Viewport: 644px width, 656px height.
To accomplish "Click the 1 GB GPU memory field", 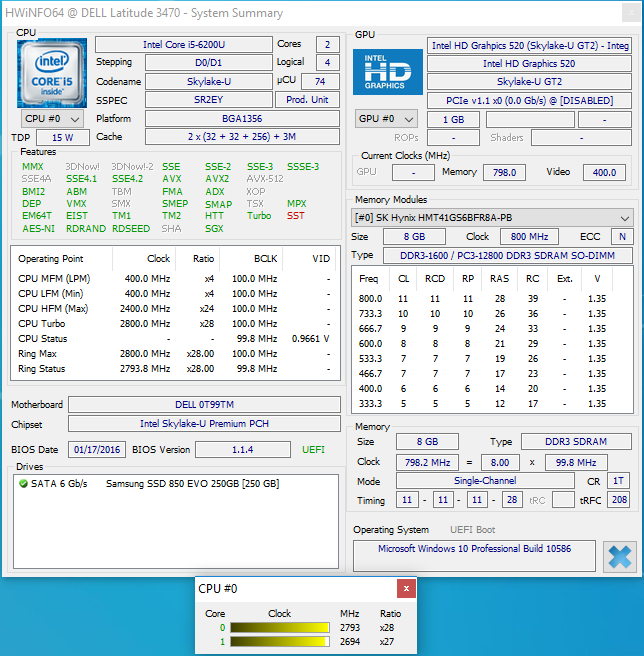I will click(x=453, y=120).
